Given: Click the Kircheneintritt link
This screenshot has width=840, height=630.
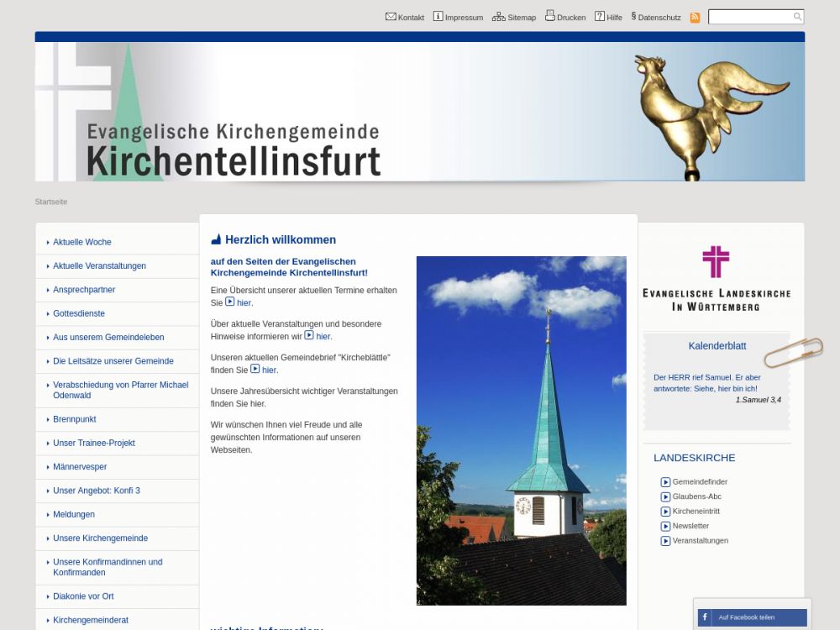Looking at the screenshot, I should 696,511.
